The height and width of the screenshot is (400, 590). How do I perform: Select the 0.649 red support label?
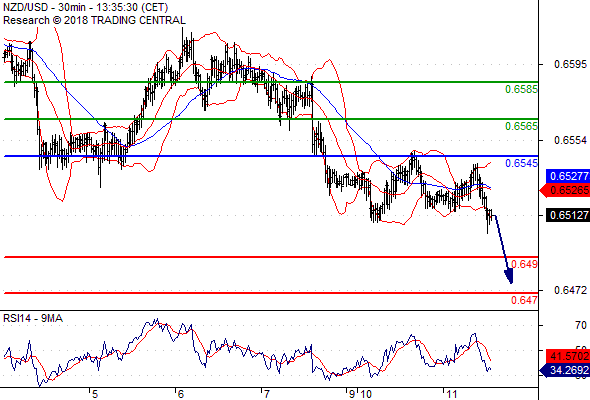point(525,264)
